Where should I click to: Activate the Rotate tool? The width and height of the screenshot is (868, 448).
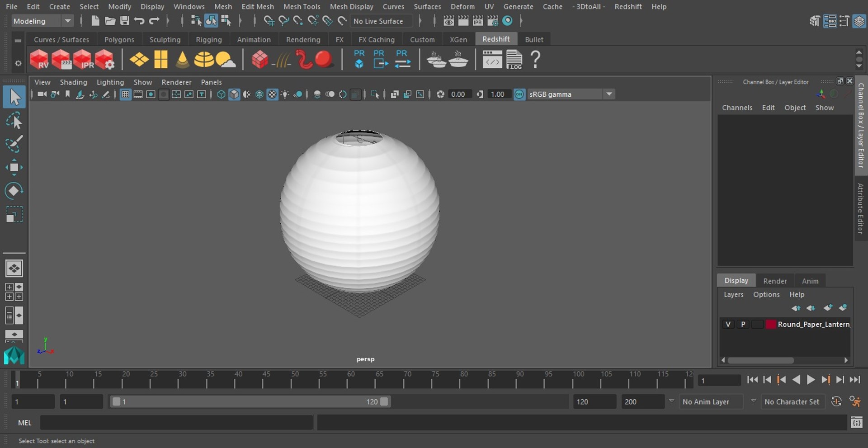[x=14, y=191]
